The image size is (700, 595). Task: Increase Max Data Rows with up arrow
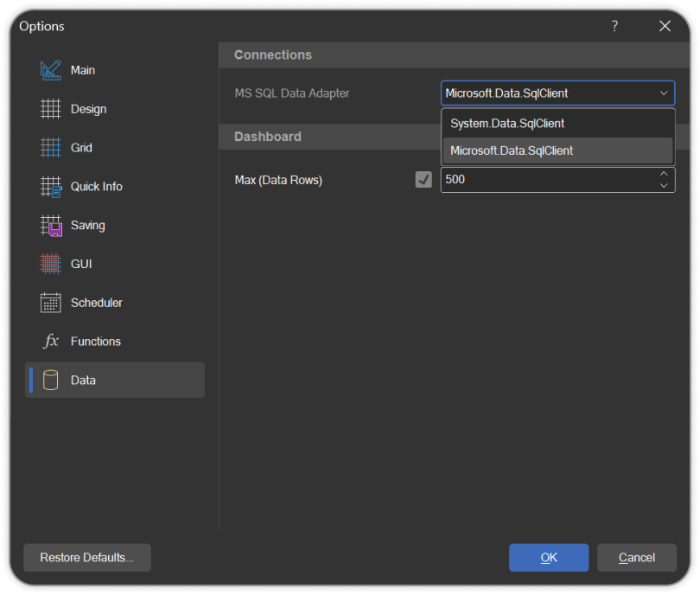[664, 174]
